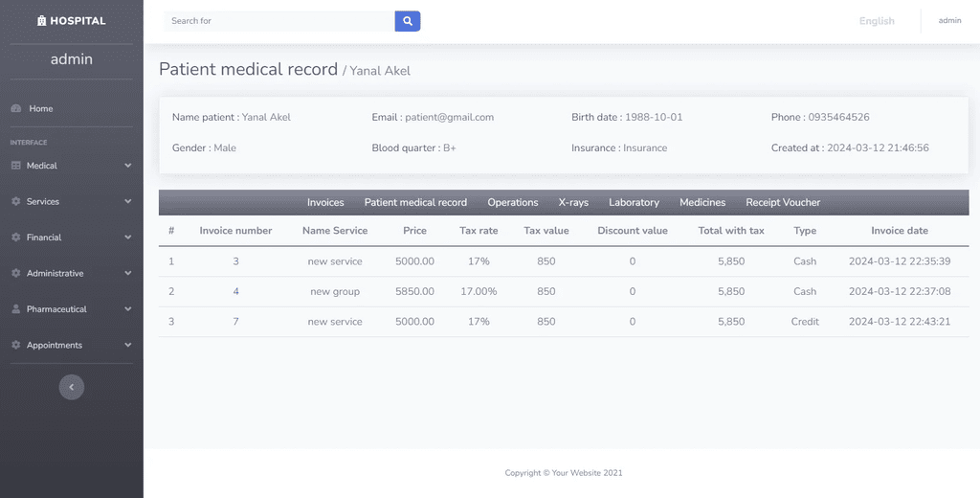This screenshot has width=980, height=498.
Task: Collapse sidebar with round arrow button
Action: click(71, 387)
